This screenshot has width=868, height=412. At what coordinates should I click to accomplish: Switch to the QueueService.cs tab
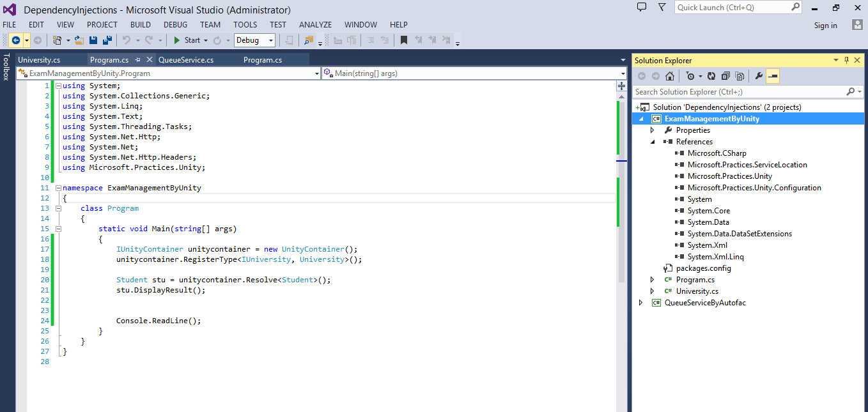pos(186,60)
